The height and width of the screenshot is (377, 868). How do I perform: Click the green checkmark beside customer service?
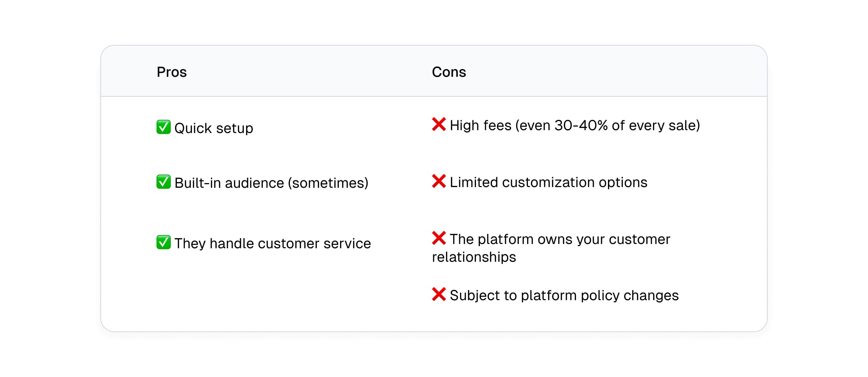pos(163,242)
